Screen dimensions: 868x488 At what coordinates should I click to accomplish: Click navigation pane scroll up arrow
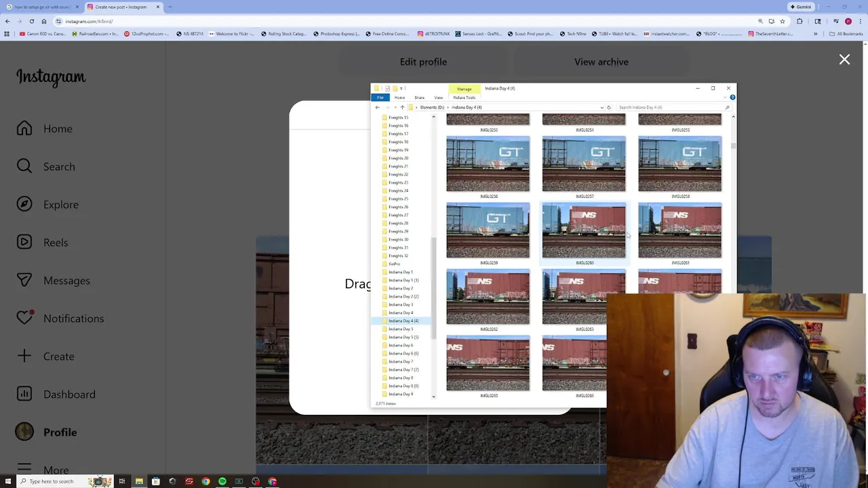(433, 117)
